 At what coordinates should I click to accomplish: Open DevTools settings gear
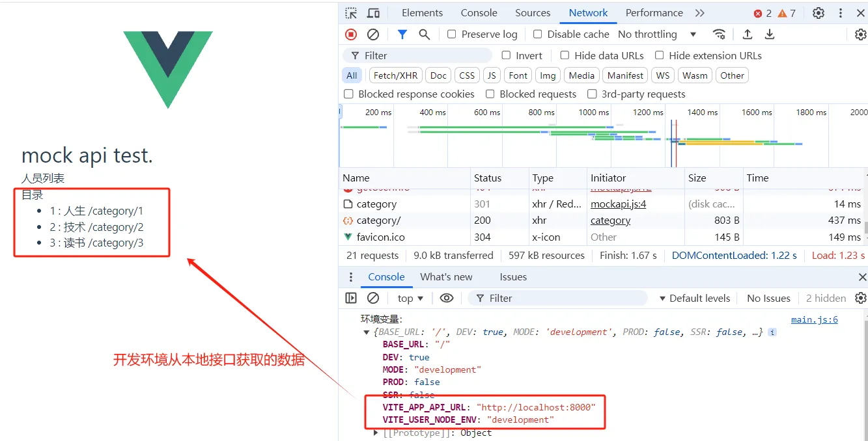click(819, 13)
